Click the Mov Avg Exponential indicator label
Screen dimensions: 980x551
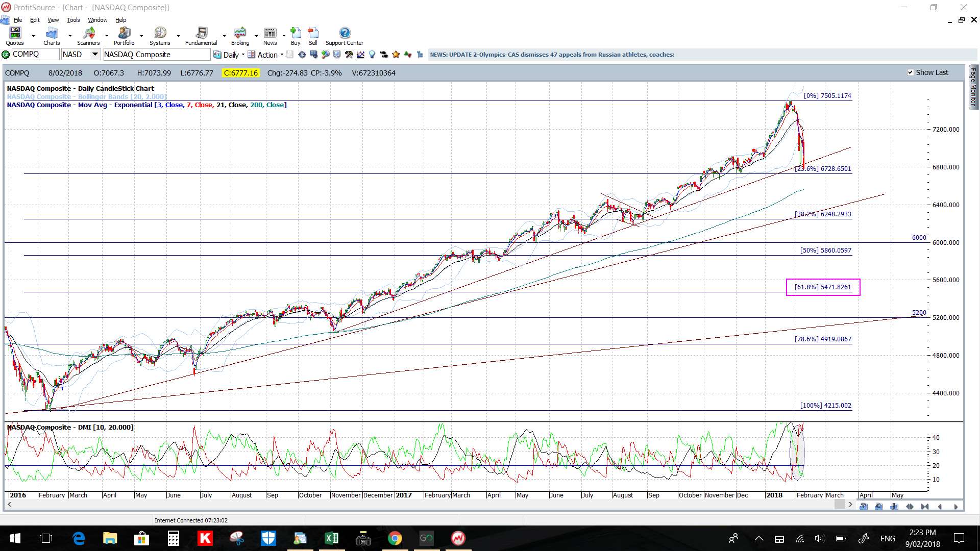[x=146, y=105]
